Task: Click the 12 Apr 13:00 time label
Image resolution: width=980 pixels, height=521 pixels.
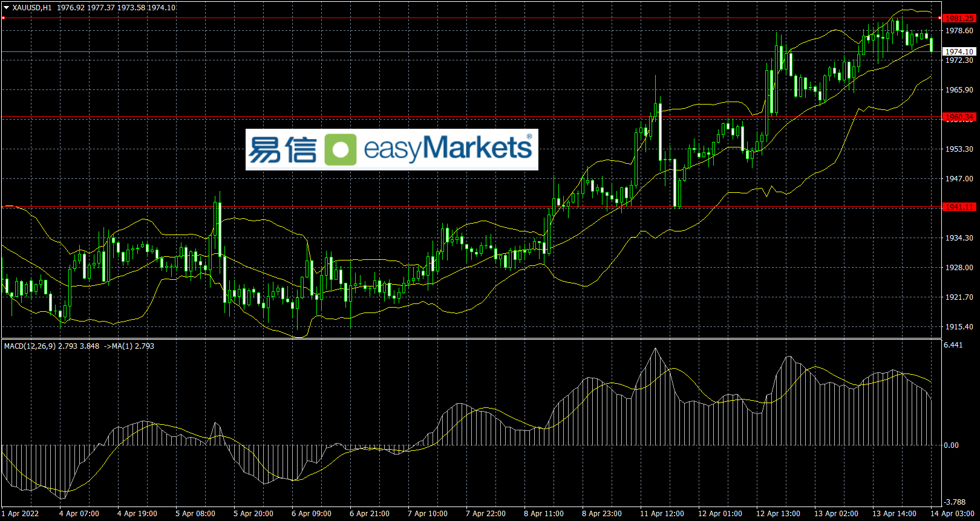Action: pos(779,514)
